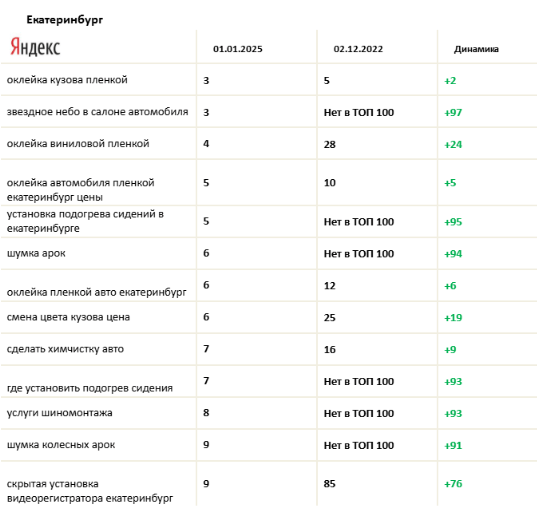Click the Яндекс logo

[x=35, y=47]
